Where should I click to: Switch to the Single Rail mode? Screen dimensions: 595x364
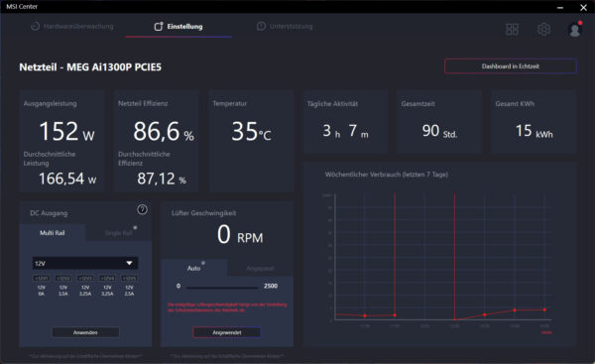[x=118, y=233]
